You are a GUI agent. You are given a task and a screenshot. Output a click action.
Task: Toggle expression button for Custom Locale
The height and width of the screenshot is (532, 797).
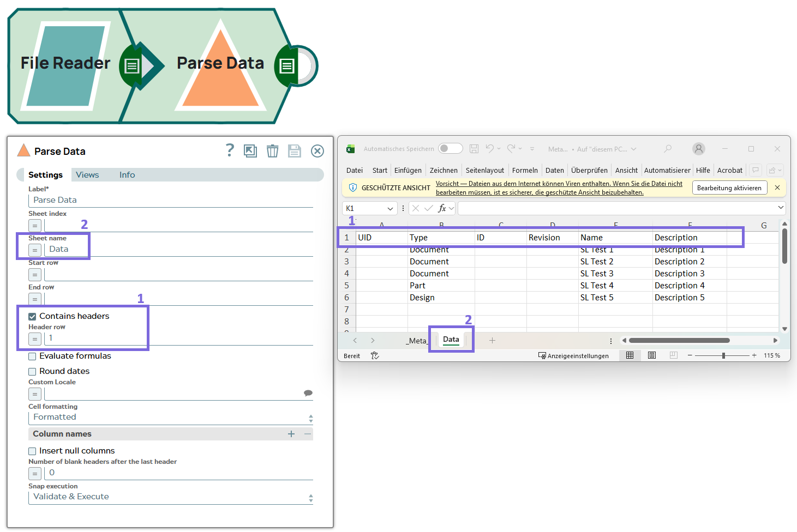pyautogui.click(x=35, y=394)
